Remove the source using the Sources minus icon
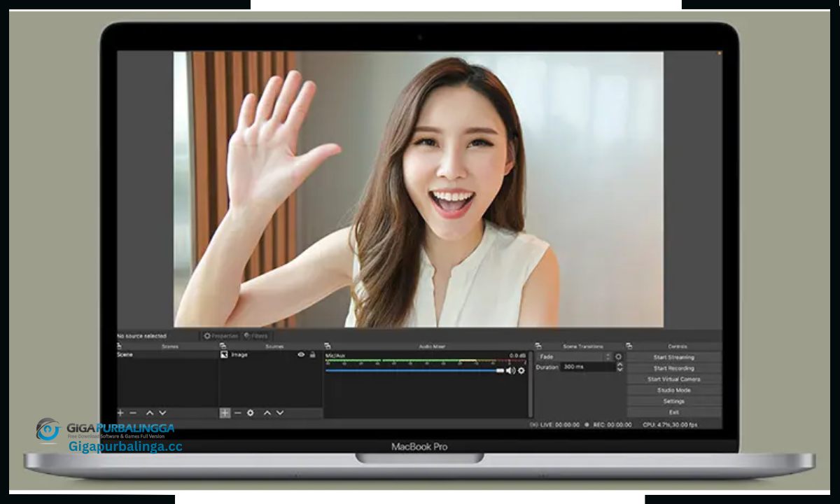The image size is (840, 504). (x=237, y=413)
